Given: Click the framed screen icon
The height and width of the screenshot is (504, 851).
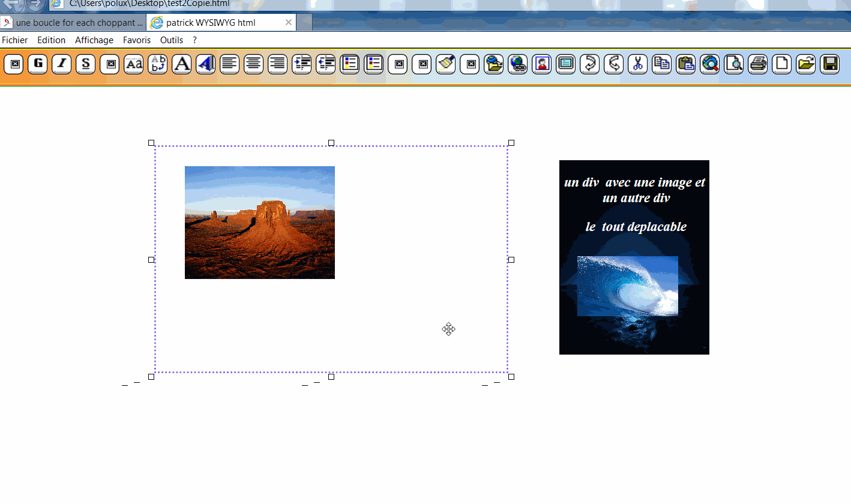Looking at the screenshot, I should tap(566, 64).
